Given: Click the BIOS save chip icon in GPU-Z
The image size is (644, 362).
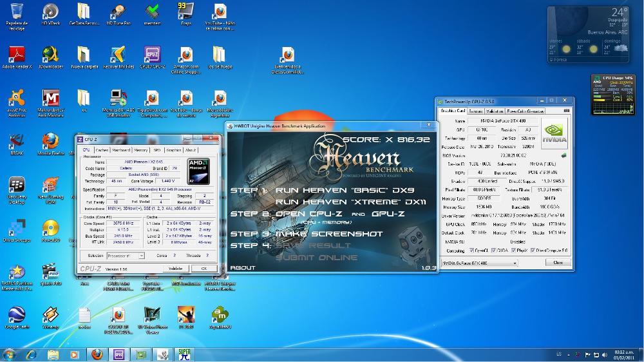Looking at the screenshot, I should click(x=564, y=155).
